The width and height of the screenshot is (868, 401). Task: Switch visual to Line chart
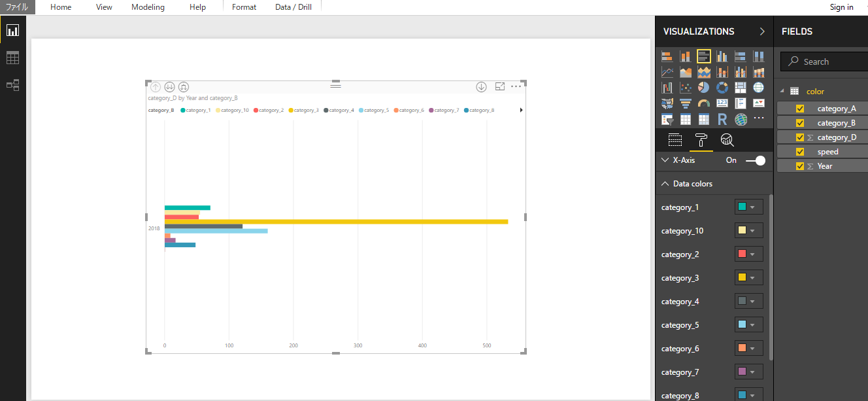[667, 72]
